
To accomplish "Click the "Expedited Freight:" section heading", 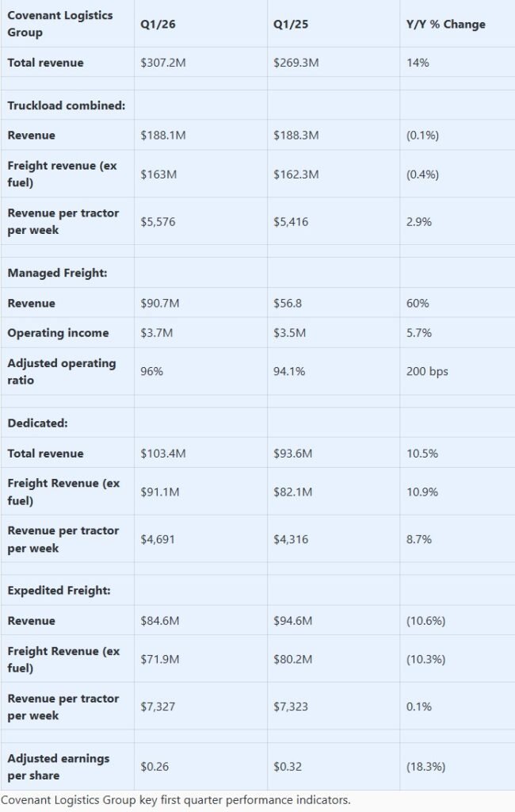I will tap(59, 591).
